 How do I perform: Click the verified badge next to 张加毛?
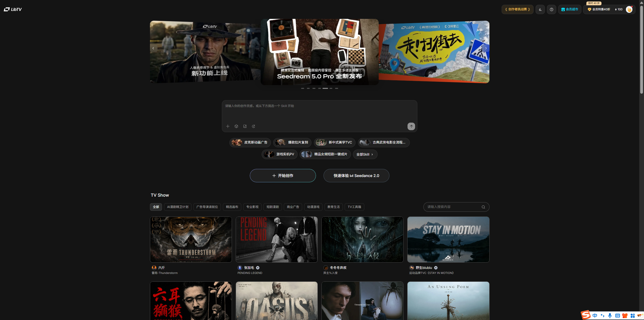258,268
